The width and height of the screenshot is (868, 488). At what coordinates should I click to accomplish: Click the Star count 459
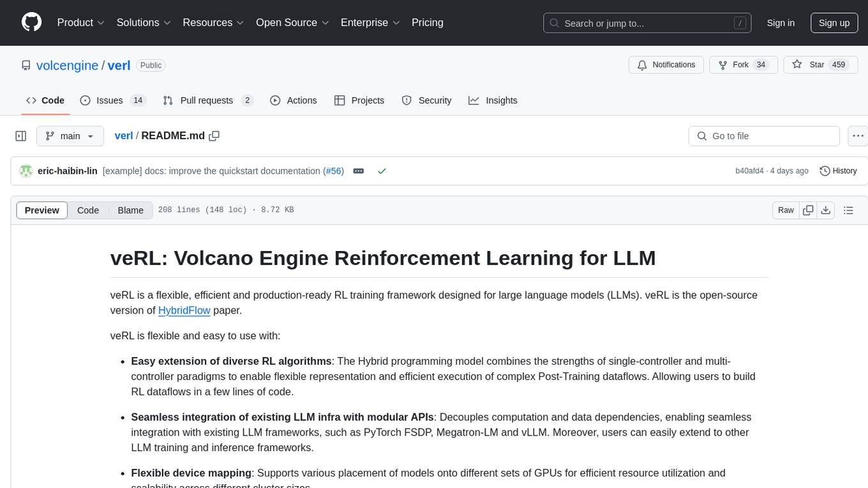coord(839,65)
